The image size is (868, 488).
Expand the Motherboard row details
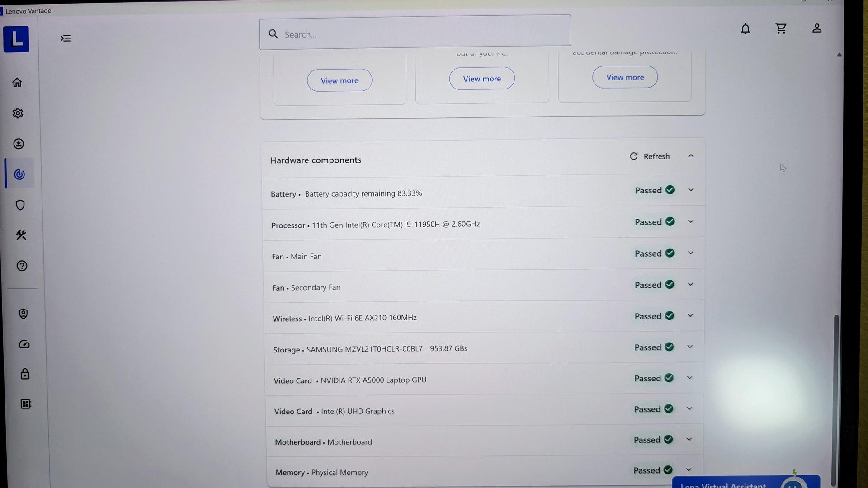point(689,439)
